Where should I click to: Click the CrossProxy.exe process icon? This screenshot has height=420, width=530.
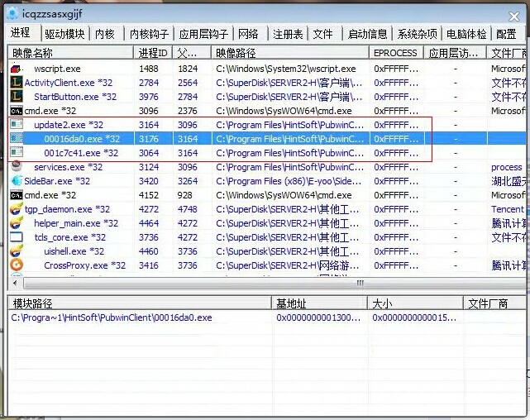click(x=17, y=265)
